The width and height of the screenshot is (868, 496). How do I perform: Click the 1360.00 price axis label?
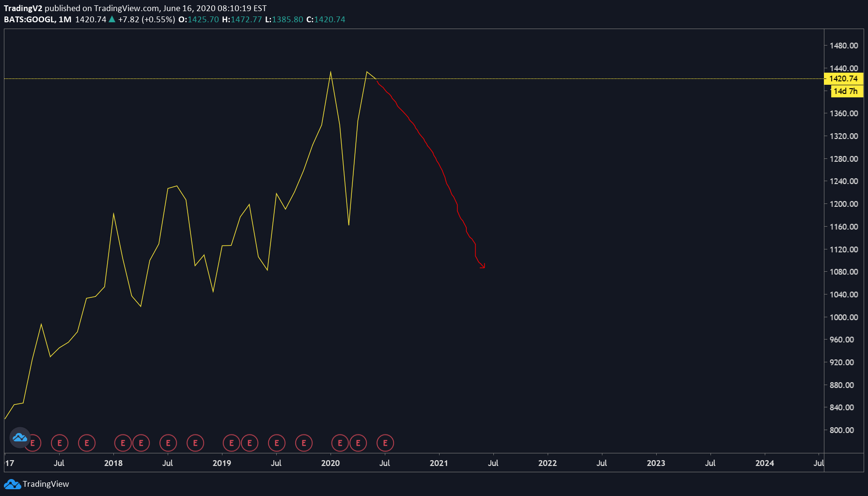pos(844,113)
